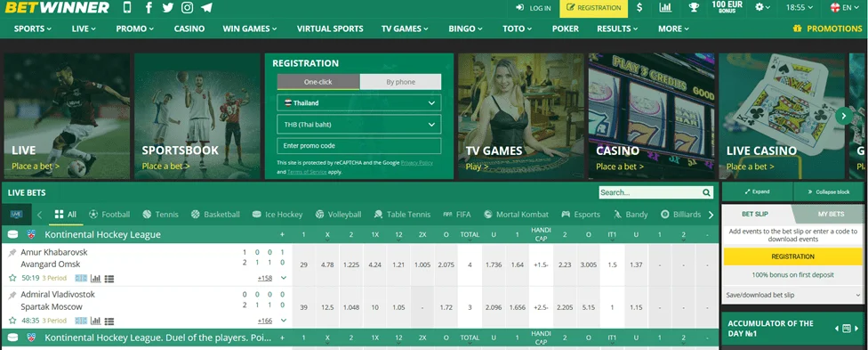The image size is (868, 350).
Task: Click the dollar payments icon
Action: tap(640, 7)
